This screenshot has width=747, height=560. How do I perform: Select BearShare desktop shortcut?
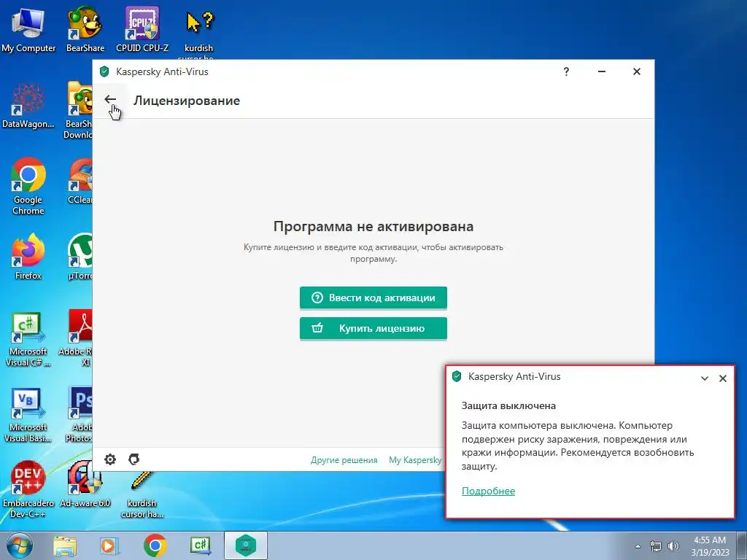(x=85, y=30)
